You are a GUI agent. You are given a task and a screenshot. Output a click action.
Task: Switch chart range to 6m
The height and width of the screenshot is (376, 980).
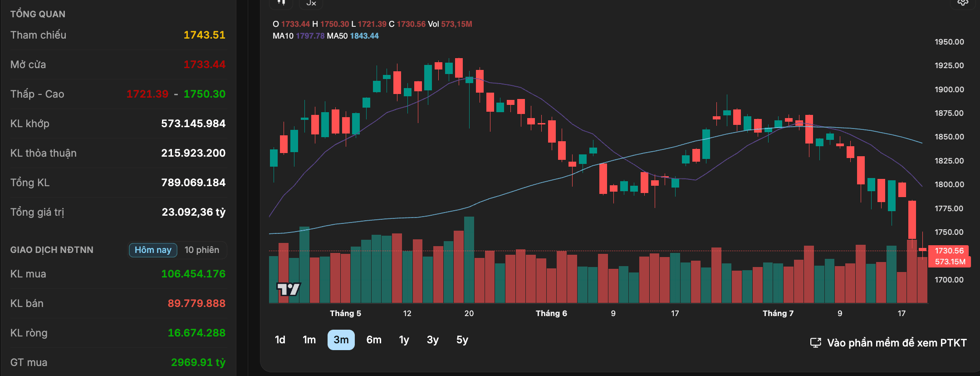point(374,340)
